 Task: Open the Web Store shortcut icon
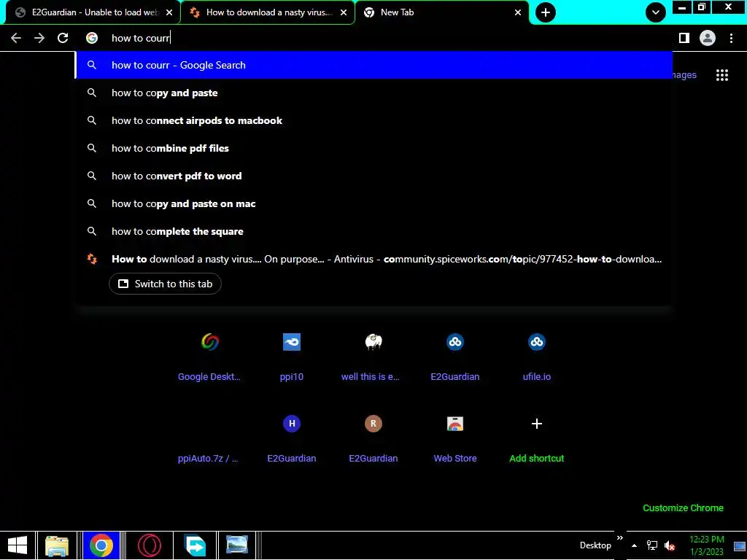click(x=455, y=424)
